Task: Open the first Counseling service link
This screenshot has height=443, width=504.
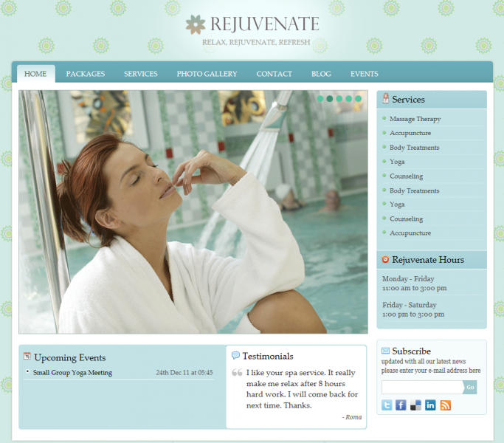Action: 407,176
